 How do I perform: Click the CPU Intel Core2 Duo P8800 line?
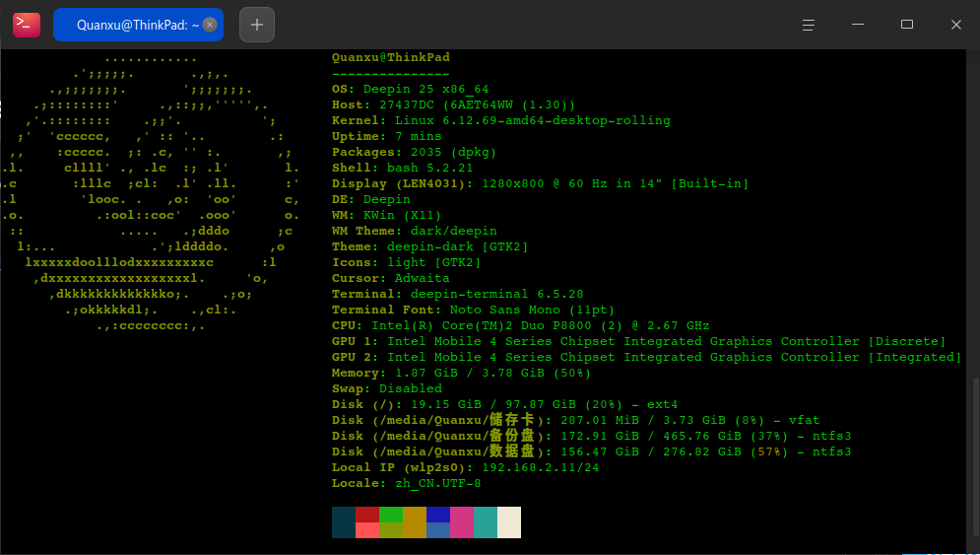[521, 325]
